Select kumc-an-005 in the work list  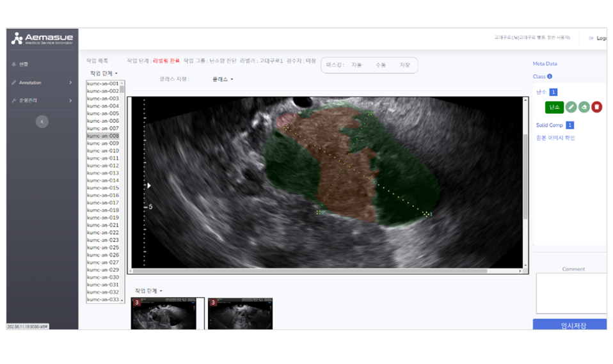tap(103, 113)
